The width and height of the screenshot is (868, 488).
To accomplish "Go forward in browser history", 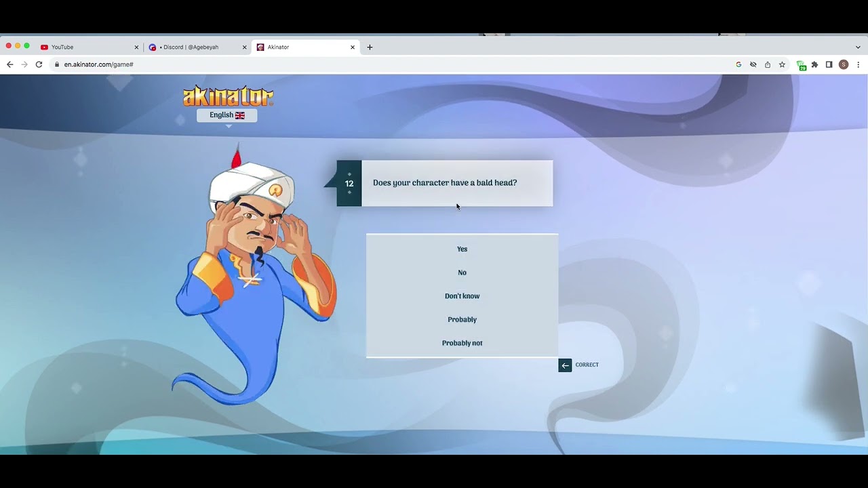I will pyautogui.click(x=24, y=64).
